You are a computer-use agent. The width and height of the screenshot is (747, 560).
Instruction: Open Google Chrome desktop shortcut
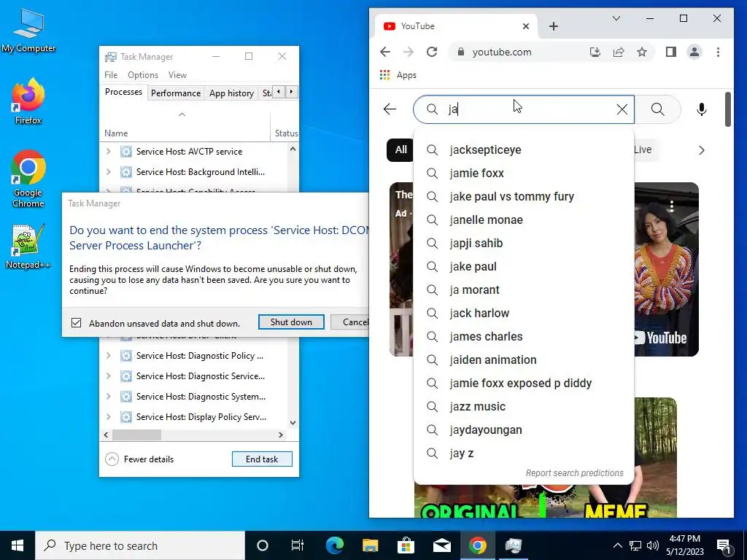tap(28, 179)
